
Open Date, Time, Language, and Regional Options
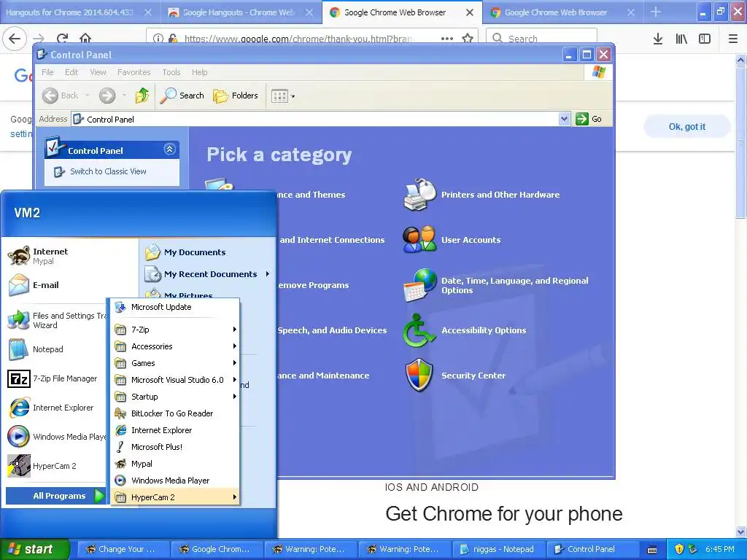point(514,285)
